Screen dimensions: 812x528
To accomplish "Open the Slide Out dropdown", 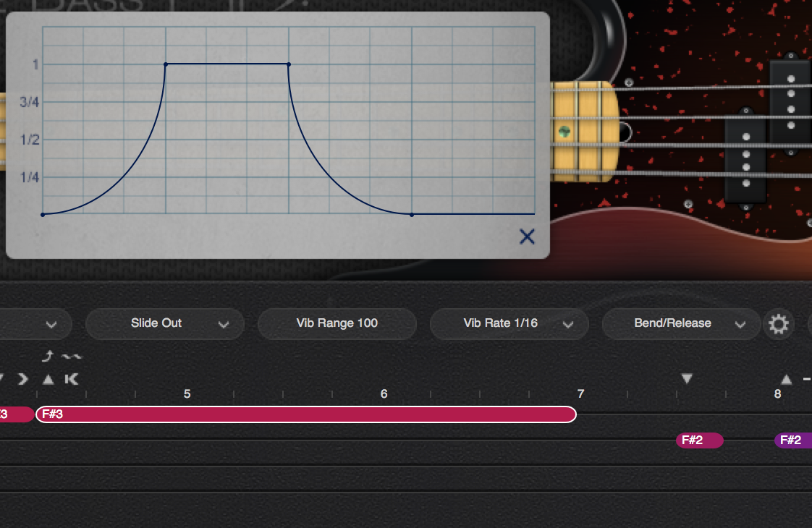I will pyautogui.click(x=164, y=324).
